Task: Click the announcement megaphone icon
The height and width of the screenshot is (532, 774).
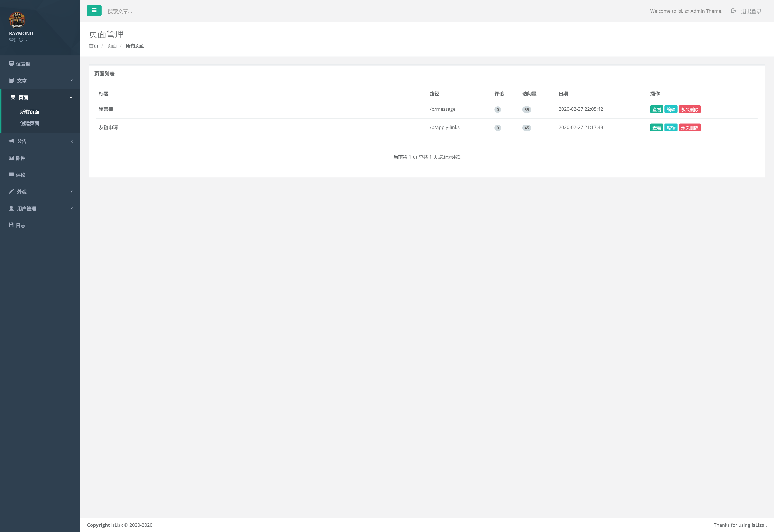Action: 11,141
